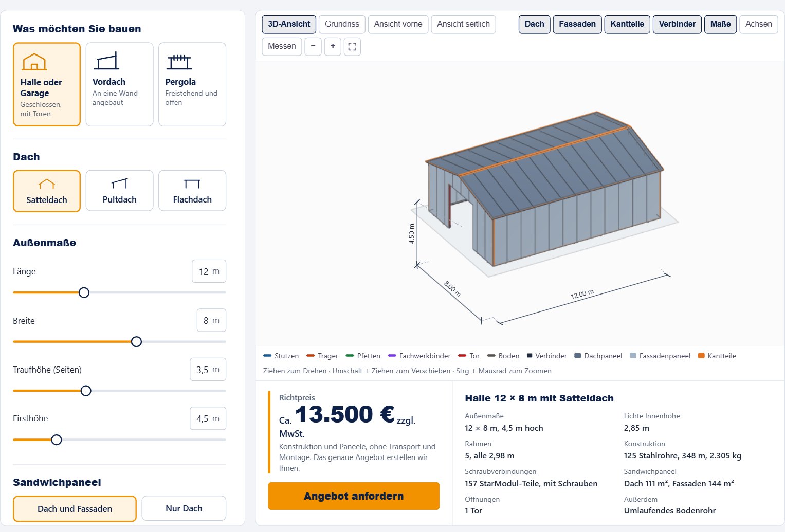785x532 pixels.
Task: Focus the Länge value input field
Action: [209, 271]
